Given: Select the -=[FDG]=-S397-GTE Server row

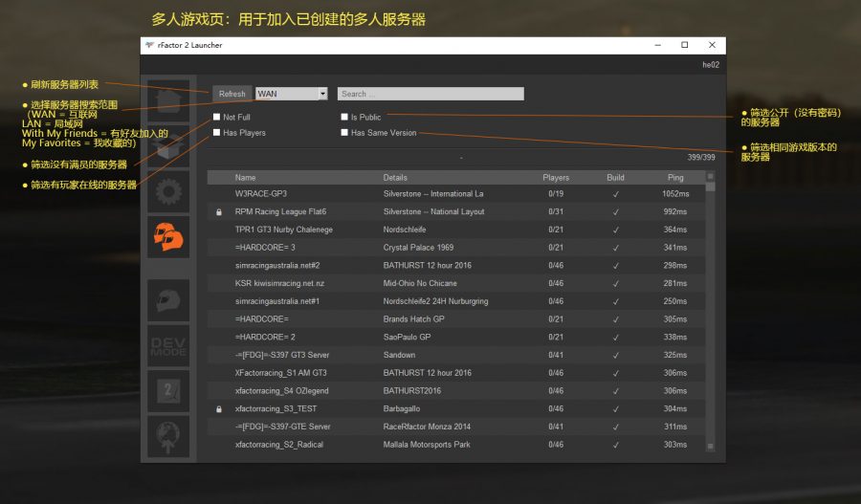Looking at the screenshot, I should [x=455, y=427].
